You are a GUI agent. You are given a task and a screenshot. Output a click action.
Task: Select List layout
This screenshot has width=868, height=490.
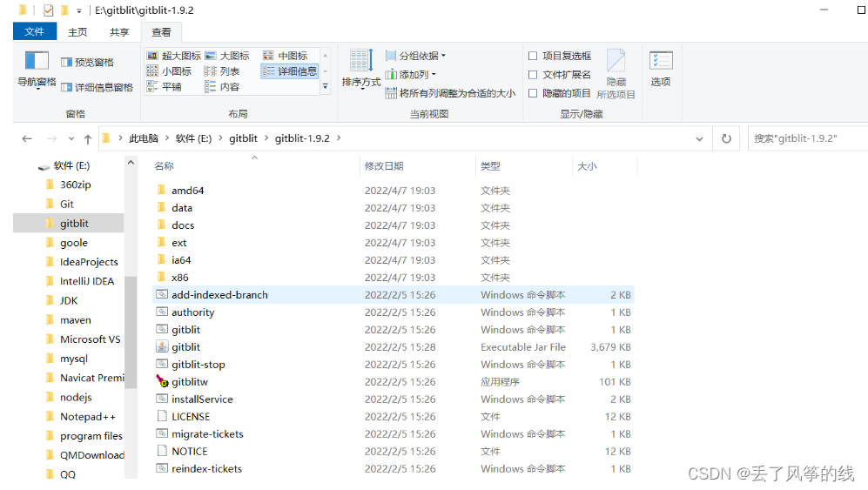[x=221, y=71]
